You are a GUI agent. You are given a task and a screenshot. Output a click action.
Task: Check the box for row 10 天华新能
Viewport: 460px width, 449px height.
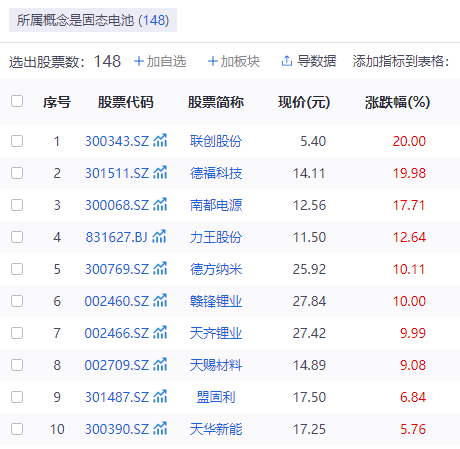[x=17, y=429]
